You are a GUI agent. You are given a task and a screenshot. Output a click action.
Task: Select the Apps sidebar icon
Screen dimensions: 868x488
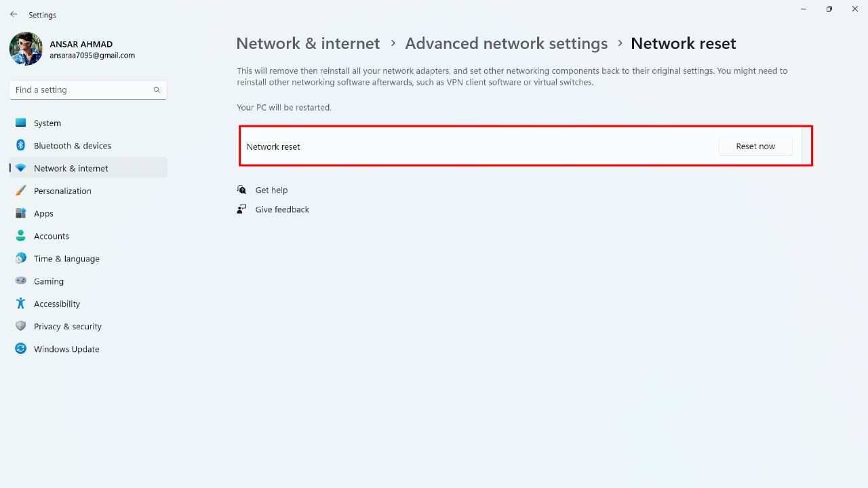(20, 213)
